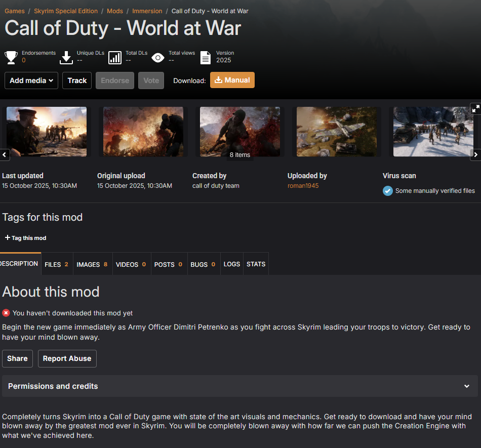Start Manual download
481x448 pixels.
pyautogui.click(x=232, y=80)
